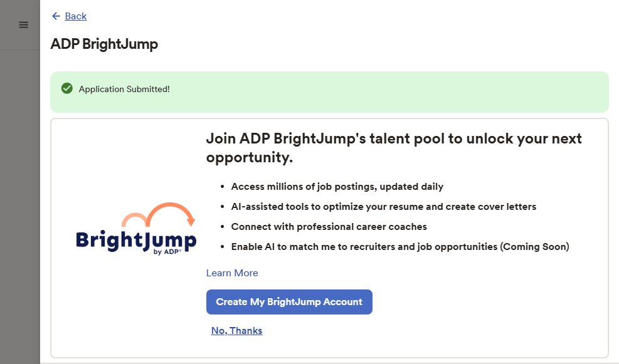Screen dimensions: 619x364
Task: Select the professional career coaches bullet
Action: pyautogui.click(x=329, y=227)
